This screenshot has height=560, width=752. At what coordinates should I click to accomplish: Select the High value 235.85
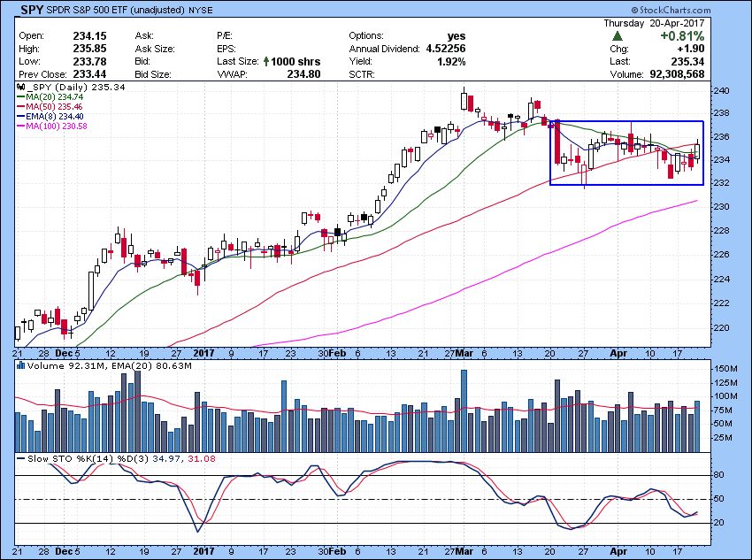[89, 49]
